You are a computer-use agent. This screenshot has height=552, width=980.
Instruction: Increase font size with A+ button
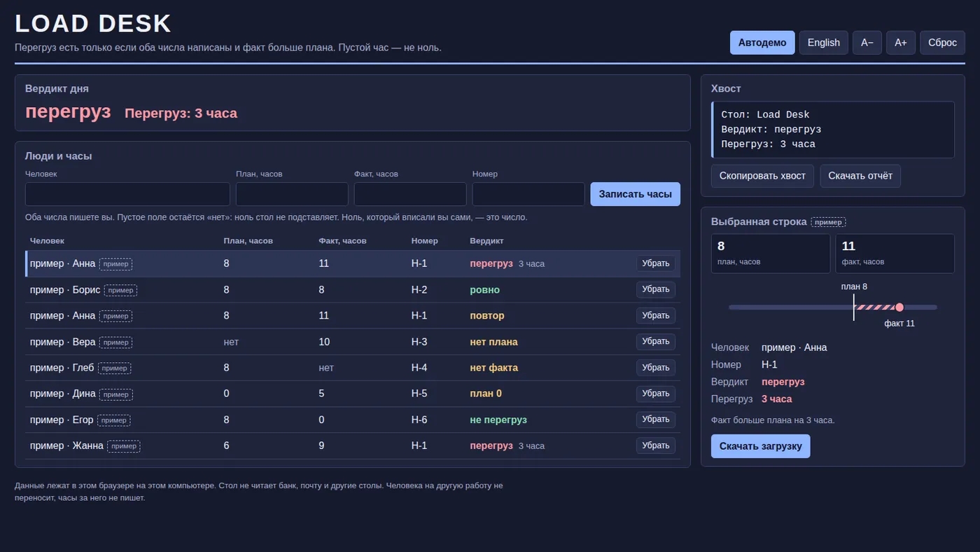point(901,43)
